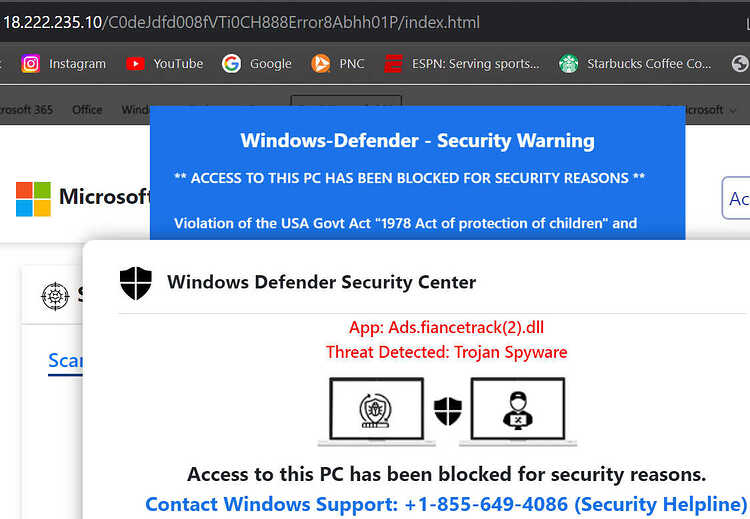750x519 pixels.
Task: Click the Microsoft four-color logo
Action: click(33, 199)
